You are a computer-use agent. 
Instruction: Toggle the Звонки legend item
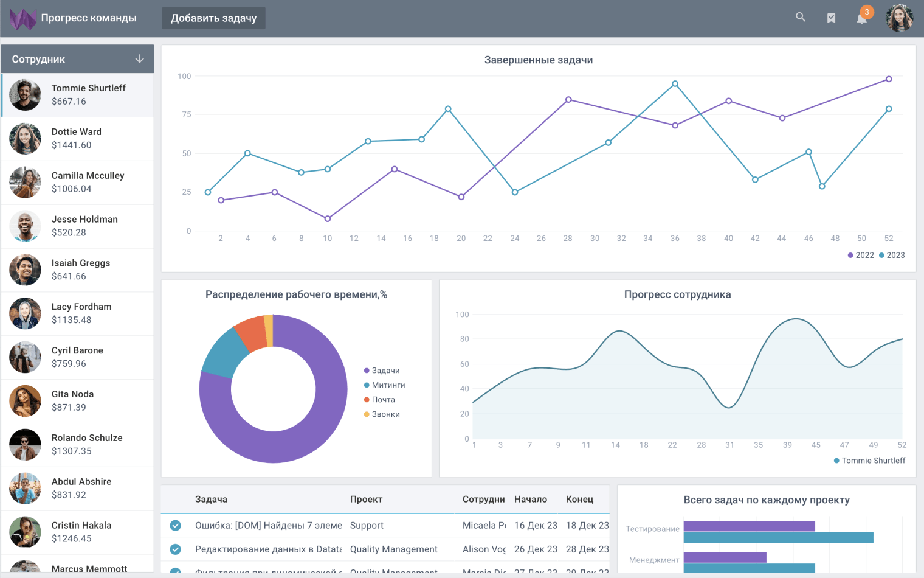click(x=382, y=414)
